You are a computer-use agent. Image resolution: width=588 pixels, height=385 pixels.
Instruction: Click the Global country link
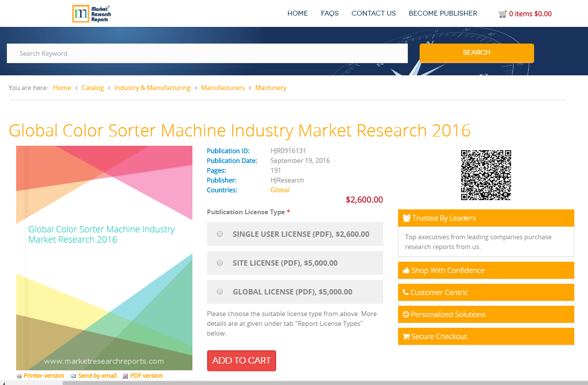pyautogui.click(x=280, y=190)
